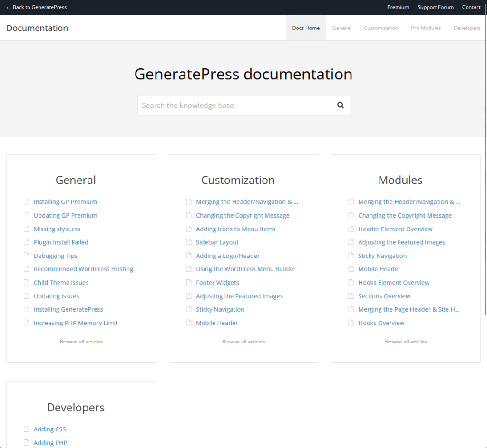
Task: Open Hooks Overview article
Action: pos(381,323)
